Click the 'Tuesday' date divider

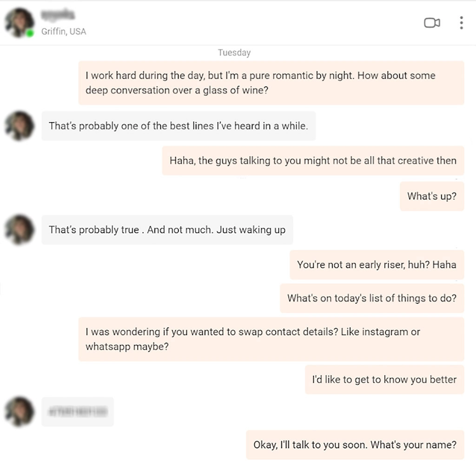click(234, 52)
